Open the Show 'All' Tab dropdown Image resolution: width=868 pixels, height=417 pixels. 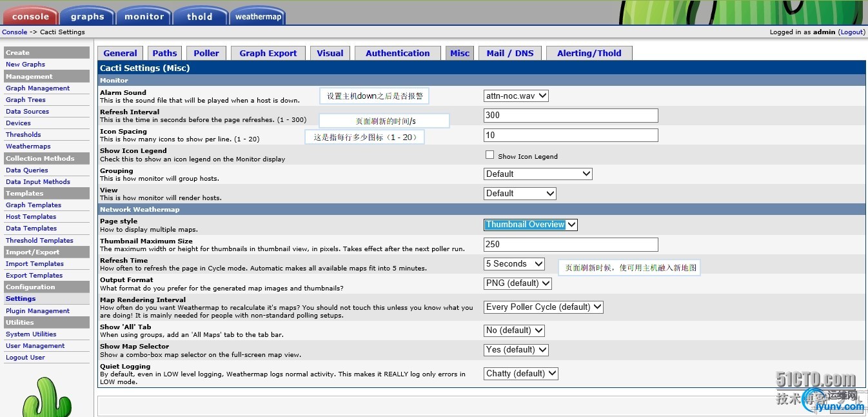point(514,330)
